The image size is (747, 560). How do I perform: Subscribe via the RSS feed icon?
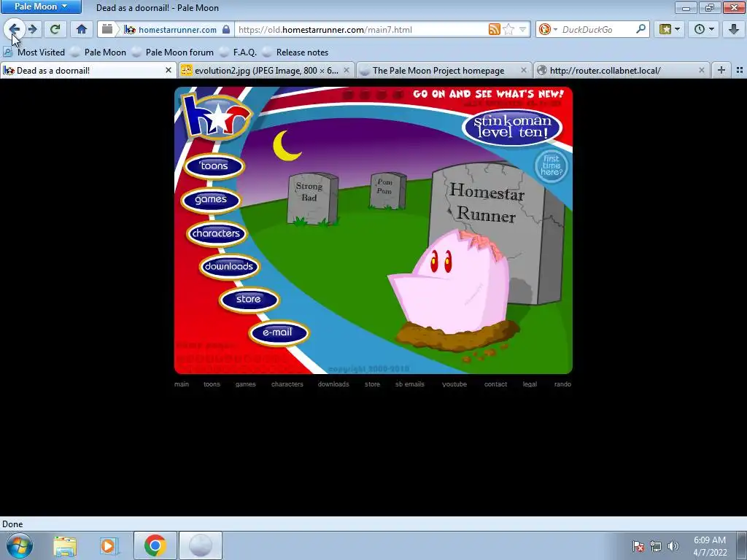pyautogui.click(x=495, y=29)
